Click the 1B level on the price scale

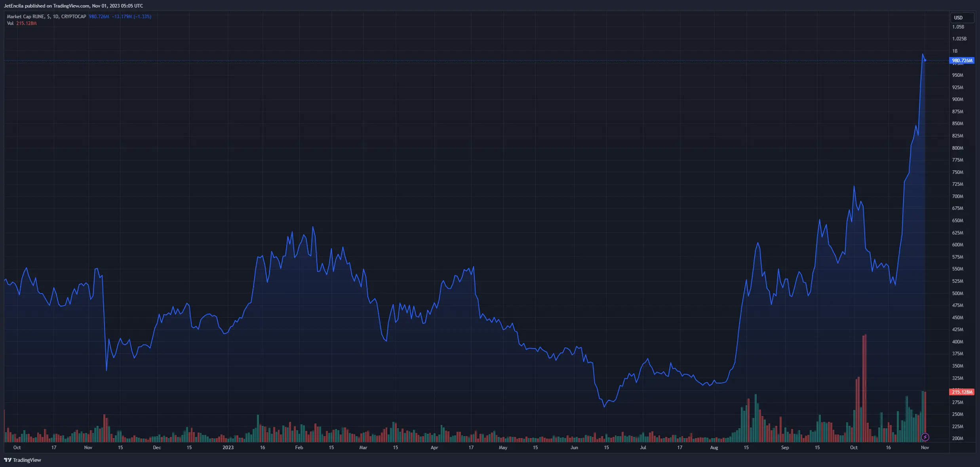[955, 51]
